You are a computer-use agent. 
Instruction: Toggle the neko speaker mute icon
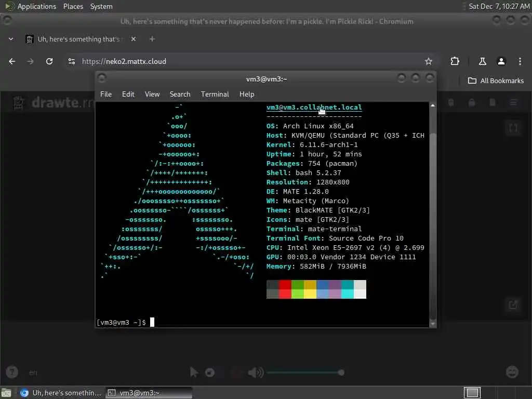click(x=256, y=372)
